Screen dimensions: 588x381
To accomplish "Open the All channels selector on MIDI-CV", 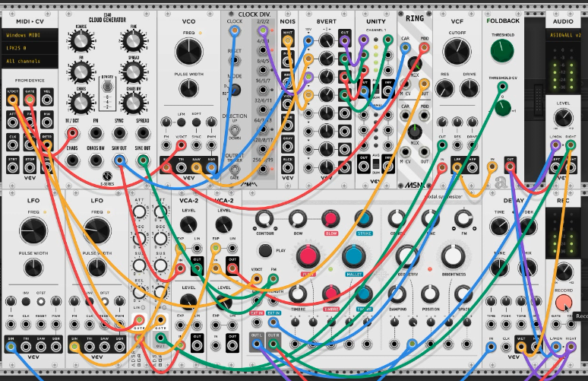I will point(30,61).
